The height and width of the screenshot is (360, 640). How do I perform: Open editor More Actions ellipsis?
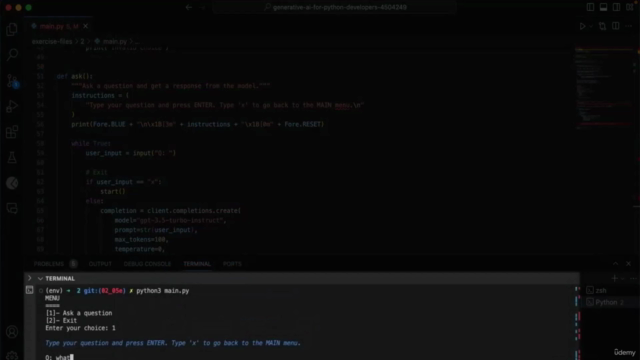(629, 26)
